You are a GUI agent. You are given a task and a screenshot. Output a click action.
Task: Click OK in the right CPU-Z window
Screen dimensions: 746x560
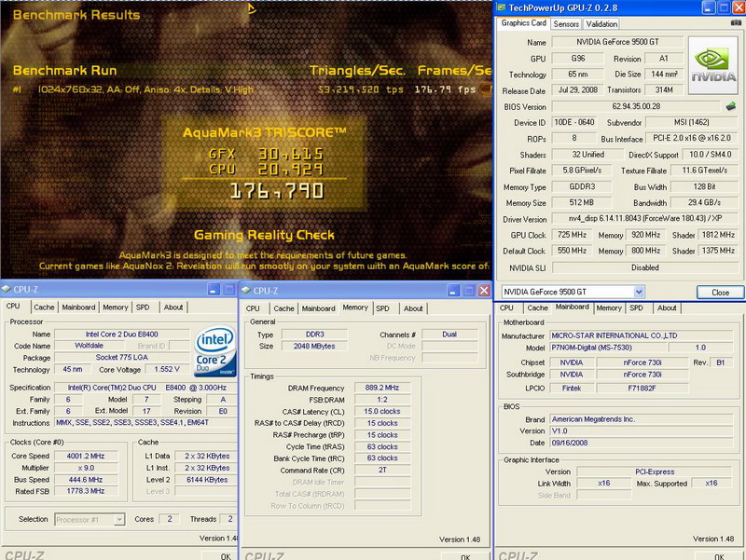[718, 555]
